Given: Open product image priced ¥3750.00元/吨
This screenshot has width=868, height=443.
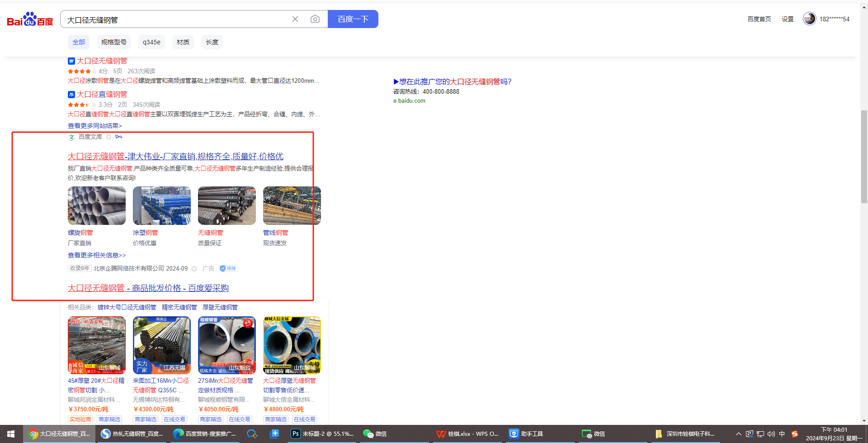Looking at the screenshot, I should pos(97,345).
